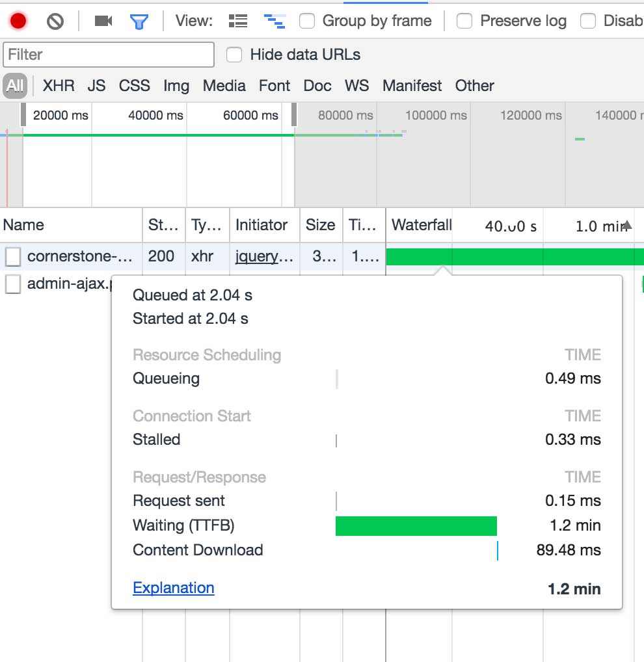The height and width of the screenshot is (662, 644).
Task: Select the JS filter type
Action: pyautogui.click(x=96, y=86)
